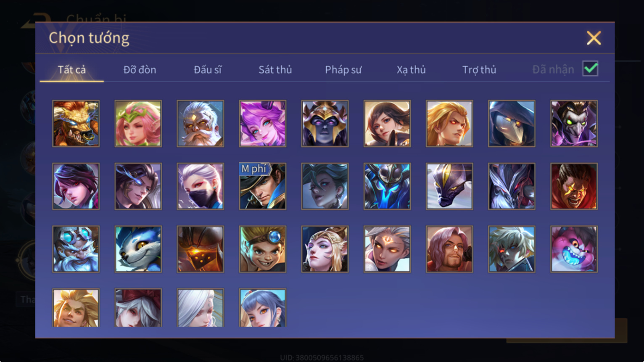Open the Đấu sĩ tab
This screenshot has height=362, width=644.
tap(208, 69)
